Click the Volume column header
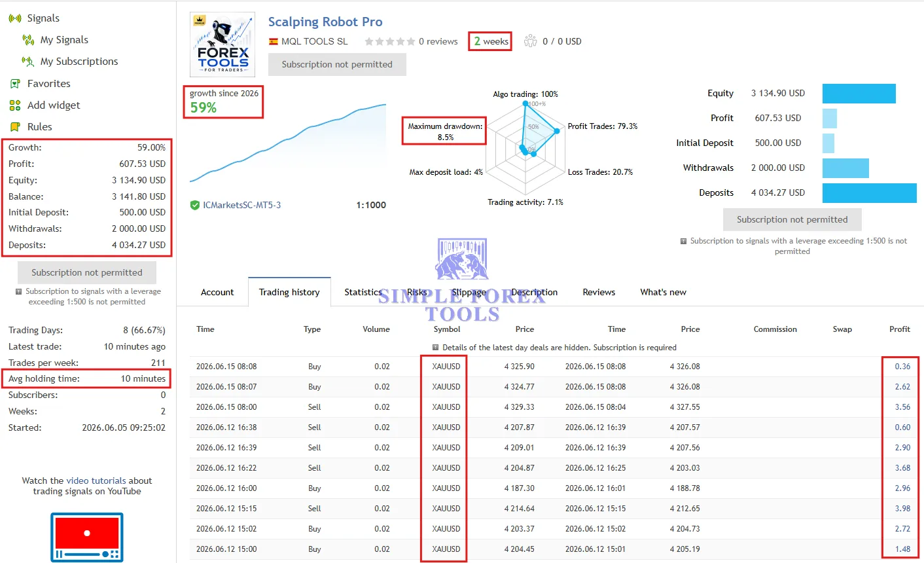This screenshot has width=924, height=563. [376, 329]
